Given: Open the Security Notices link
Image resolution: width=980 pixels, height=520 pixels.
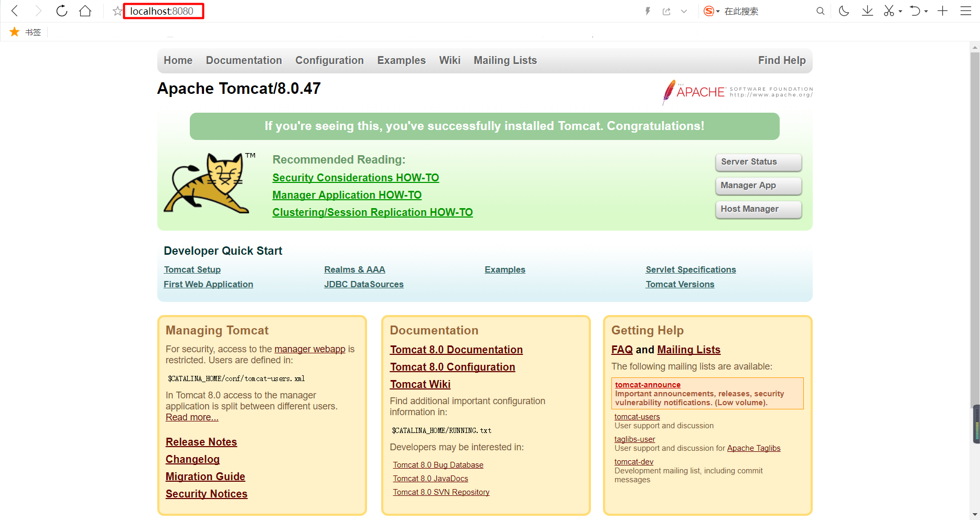Looking at the screenshot, I should click(x=207, y=494).
